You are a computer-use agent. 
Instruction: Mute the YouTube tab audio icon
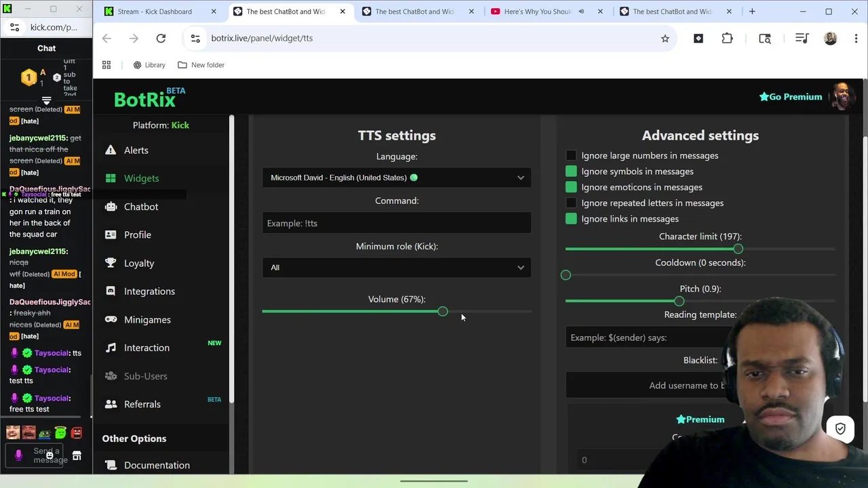coord(581,12)
